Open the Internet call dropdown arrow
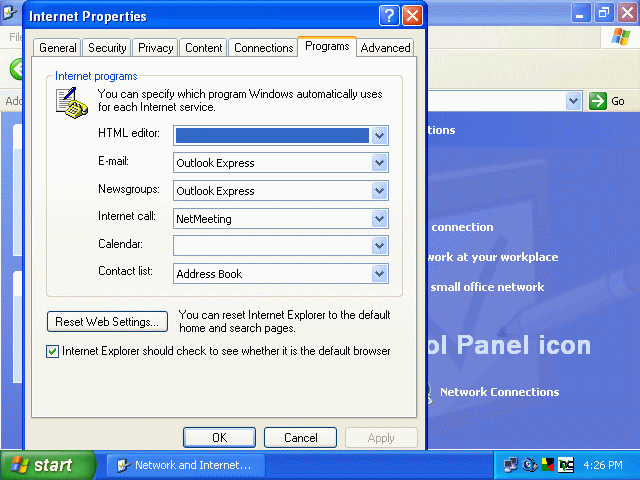The height and width of the screenshot is (480, 640). pyautogui.click(x=380, y=219)
